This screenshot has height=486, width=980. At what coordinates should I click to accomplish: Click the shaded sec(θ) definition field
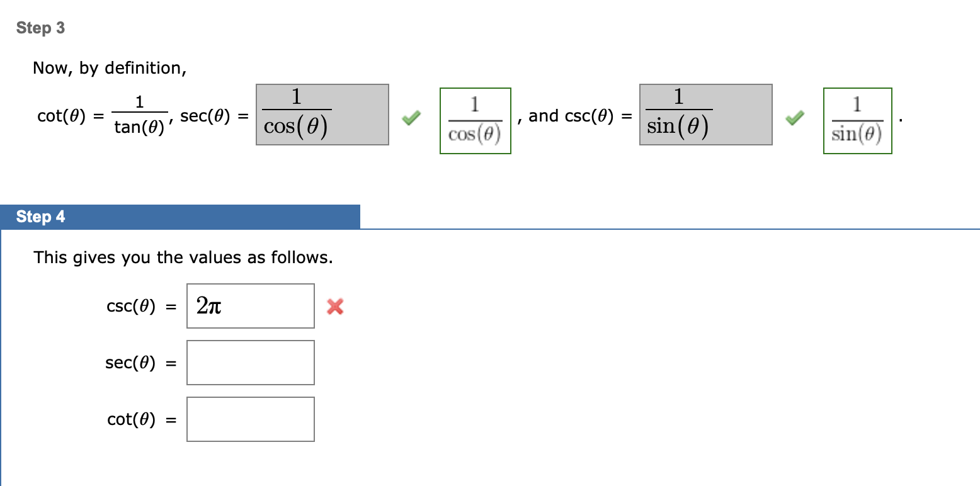pos(322,114)
